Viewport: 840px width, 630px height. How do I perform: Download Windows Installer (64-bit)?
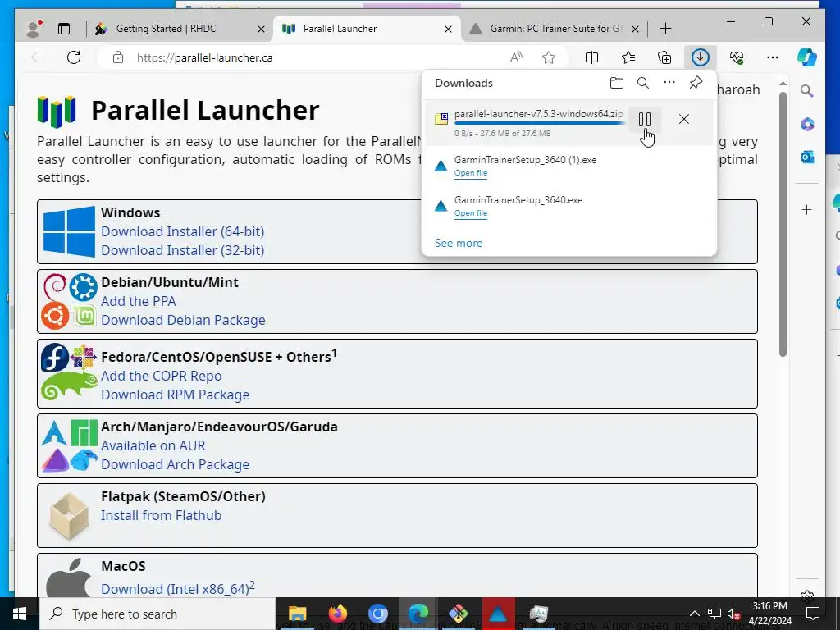(x=183, y=231)
